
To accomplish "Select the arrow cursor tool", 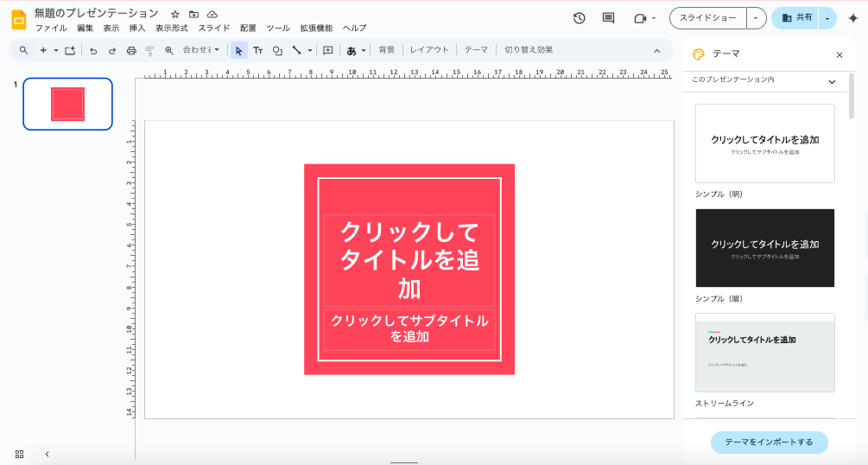I will (x=238, y=50).
